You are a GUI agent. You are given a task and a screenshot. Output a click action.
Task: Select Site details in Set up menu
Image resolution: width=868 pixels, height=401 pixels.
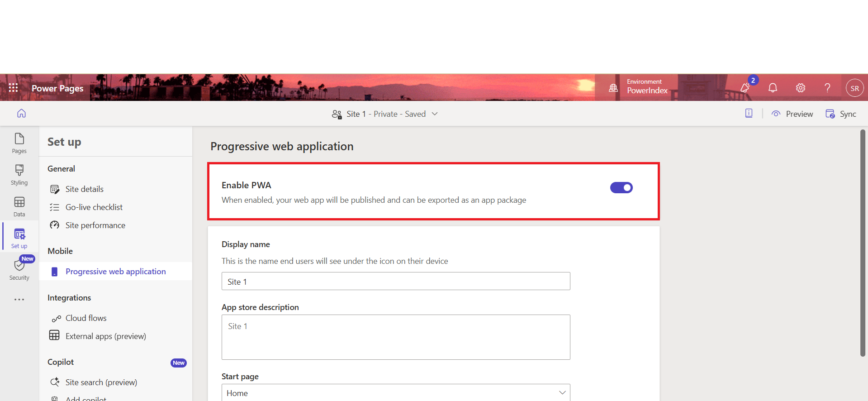[84, 189]
